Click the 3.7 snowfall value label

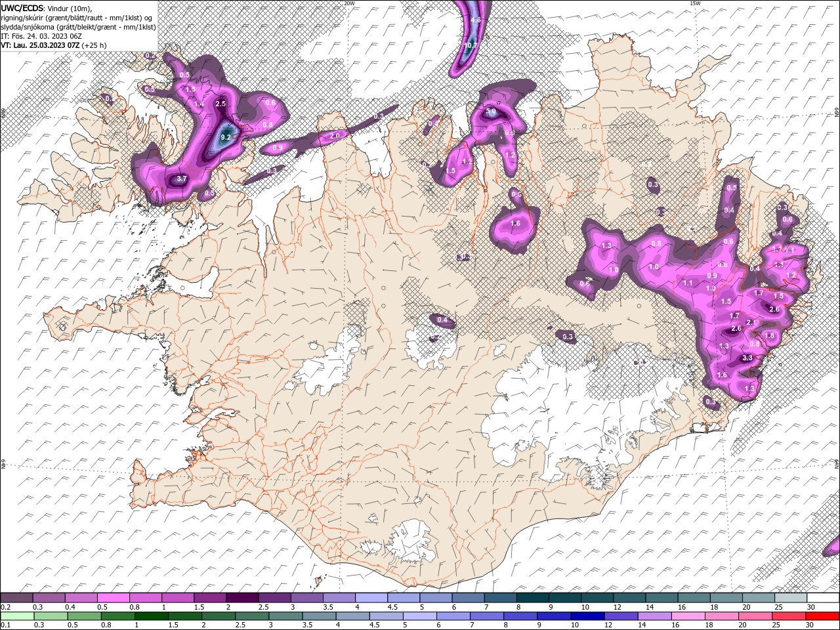click(x=182, y=178)
